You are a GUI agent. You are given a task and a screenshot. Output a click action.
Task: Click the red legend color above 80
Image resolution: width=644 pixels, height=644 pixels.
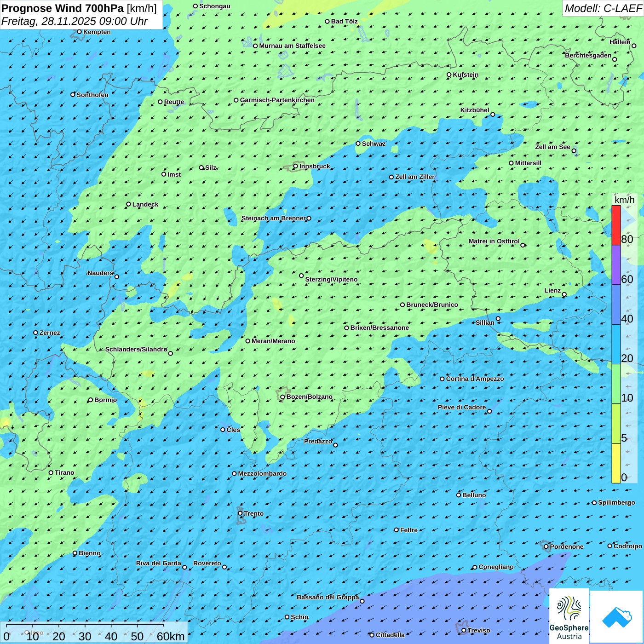click(616, 225)
